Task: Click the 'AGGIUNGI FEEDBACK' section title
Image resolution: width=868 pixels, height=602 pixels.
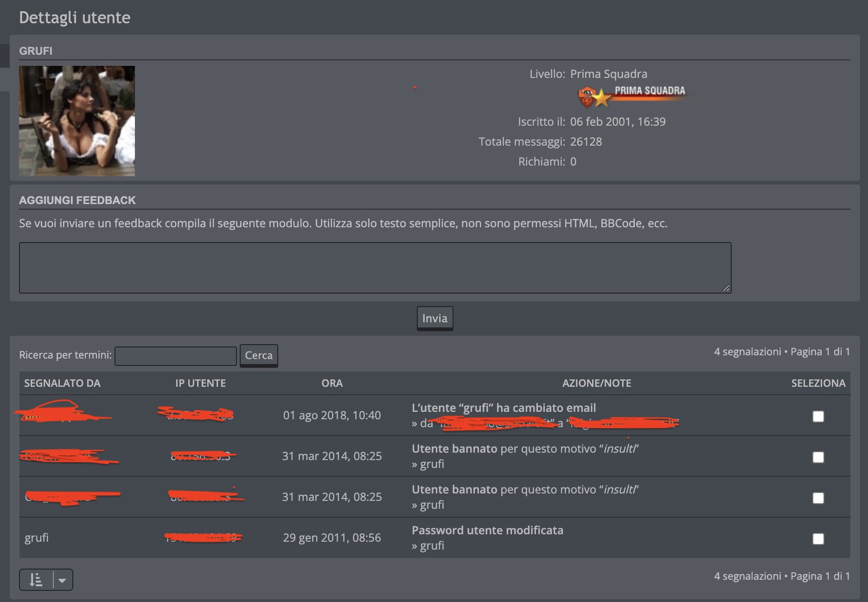Action: point(77,200)
